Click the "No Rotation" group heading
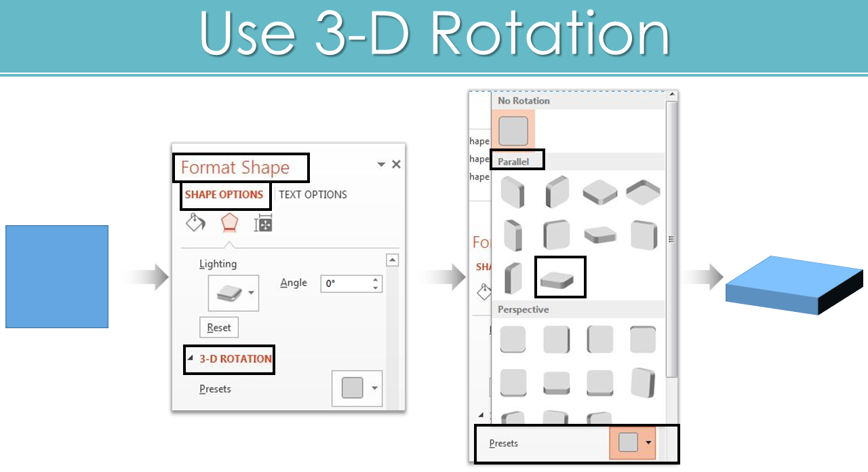This screenshot has width=868, height=472. point(524,100)
